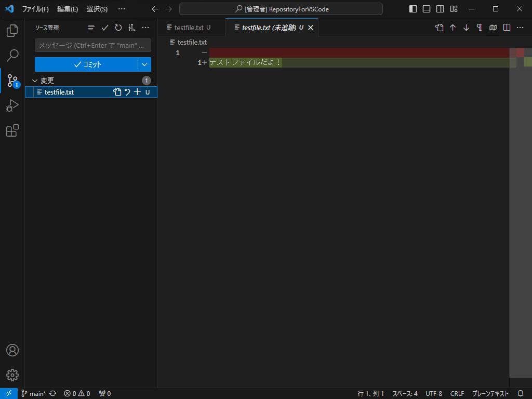
Task: Go to previous change arrow
Action: [453, 28]
